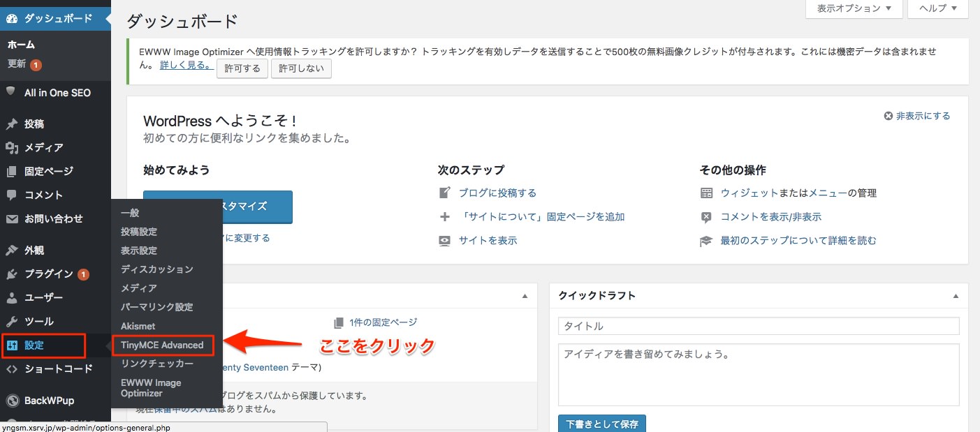Click the 非表示にする dismiss link
980x432 pixels.
tap(923, 117)
